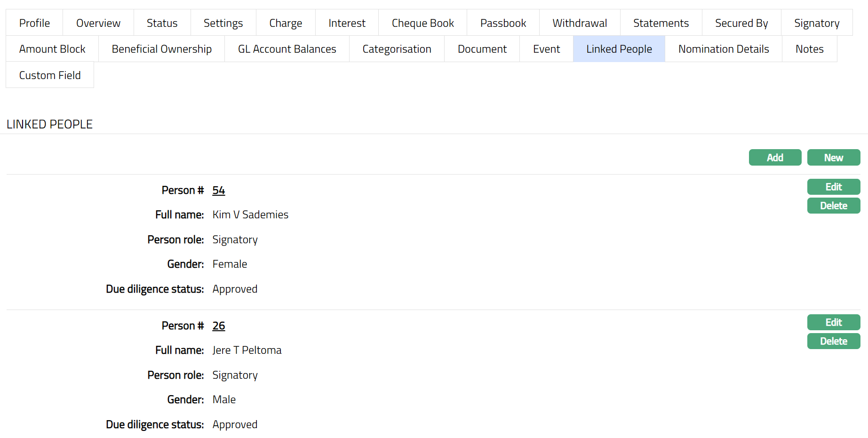Delete linked person Kim V Sademies
868x438 pixels.
coord(833,206)
